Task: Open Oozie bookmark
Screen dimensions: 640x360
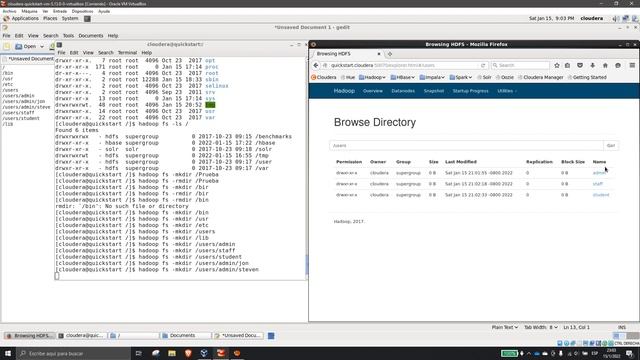Action: coord(504,77)
